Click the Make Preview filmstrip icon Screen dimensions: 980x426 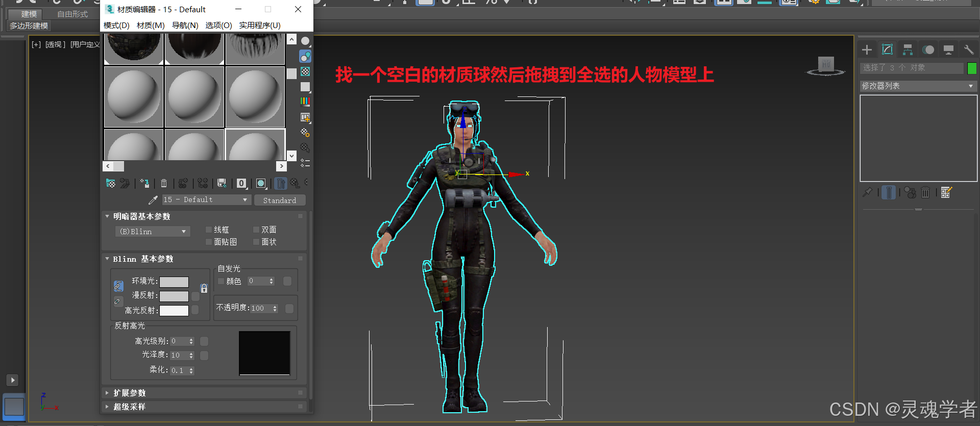click(x=305, y=117)
